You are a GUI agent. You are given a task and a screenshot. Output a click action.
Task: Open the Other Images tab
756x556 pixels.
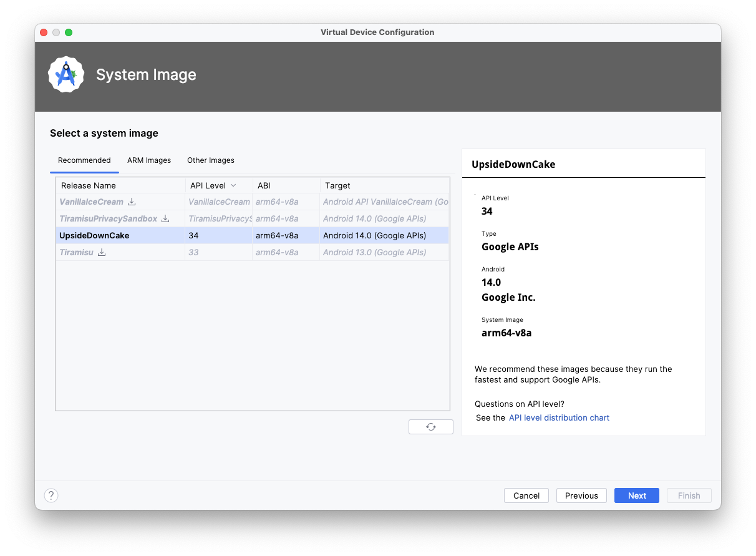click(x=210, y=160)
